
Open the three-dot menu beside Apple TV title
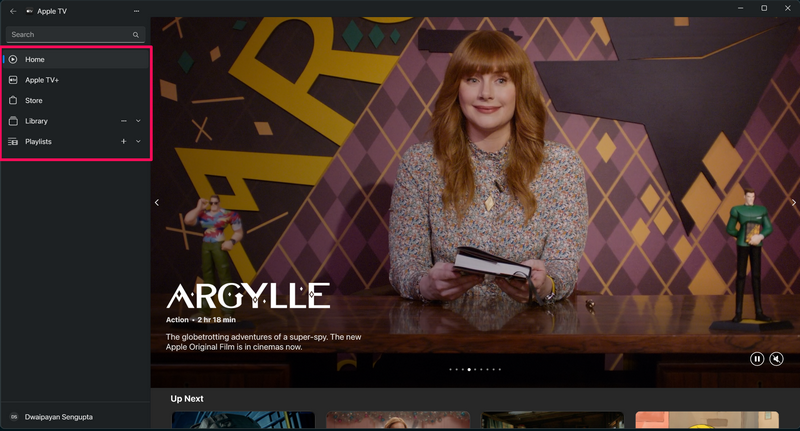(x=136, y=11)
